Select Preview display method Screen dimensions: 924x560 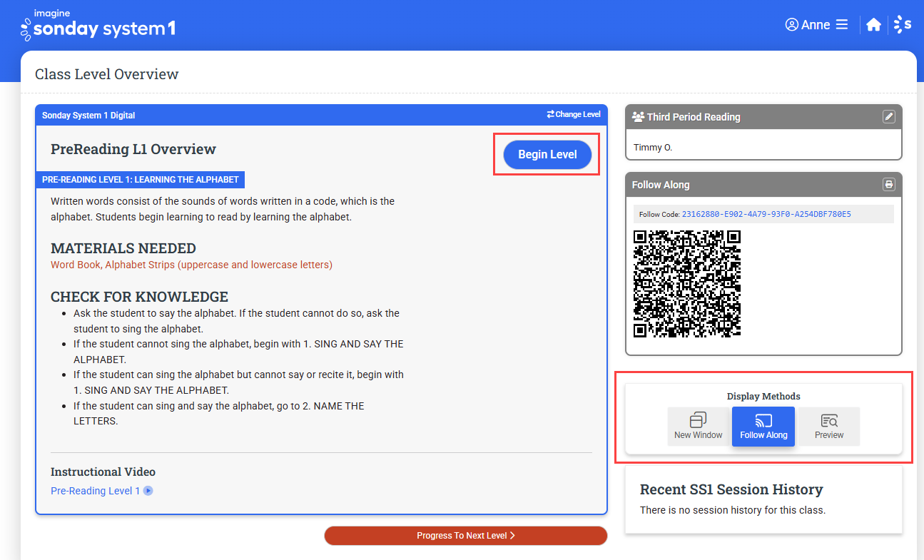pyautogui.click(x=829, y=427)
